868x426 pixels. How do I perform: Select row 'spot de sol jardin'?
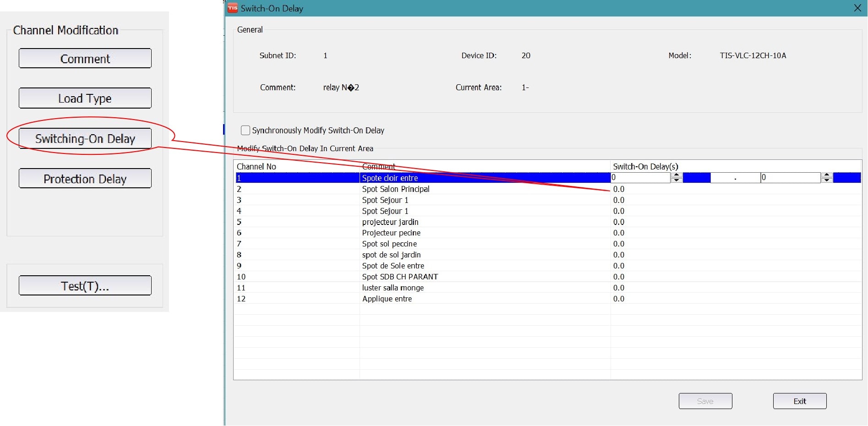tap(548, 255)
